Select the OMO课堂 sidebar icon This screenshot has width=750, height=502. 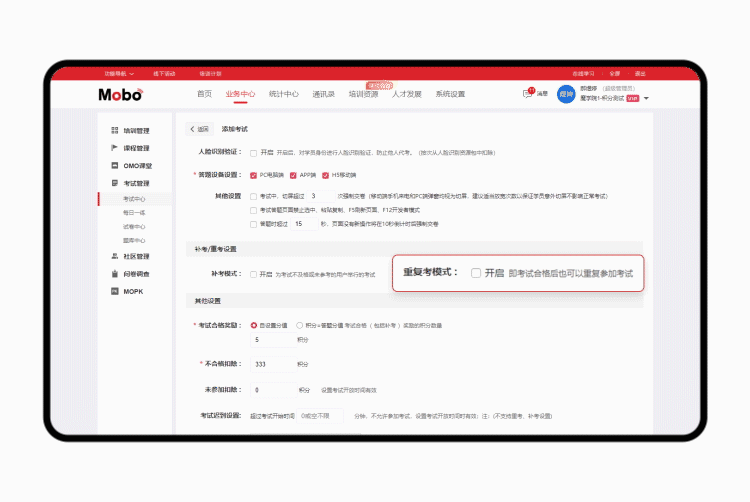point(115,165)
